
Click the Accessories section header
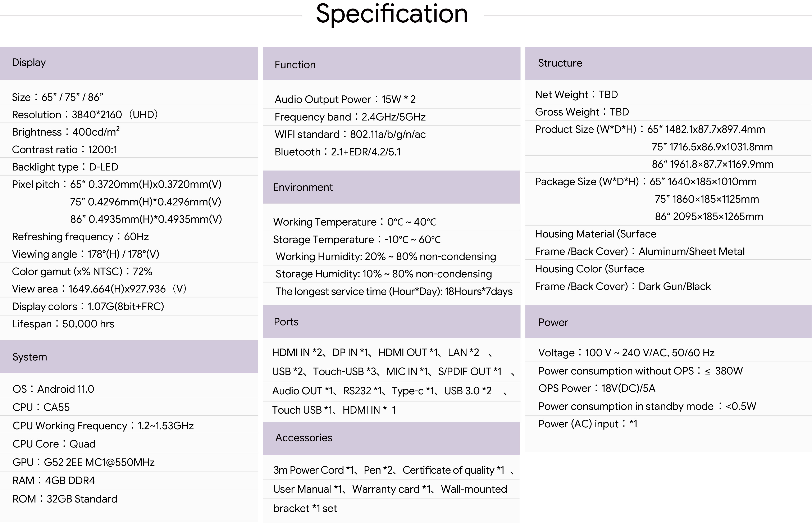[x=391, y=438]
